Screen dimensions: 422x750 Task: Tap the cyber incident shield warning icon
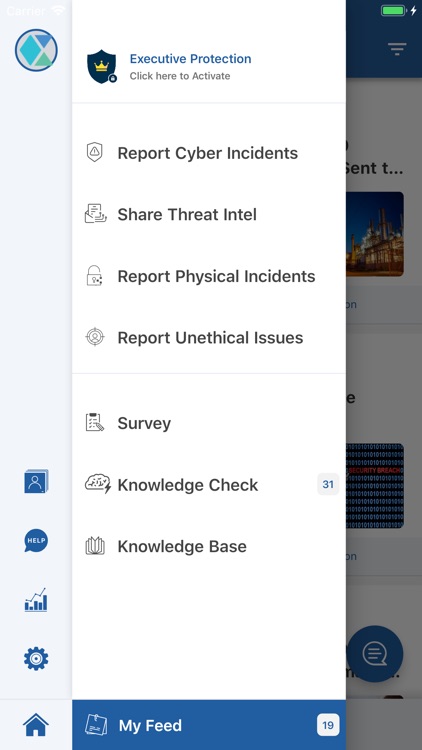(95, 152)
